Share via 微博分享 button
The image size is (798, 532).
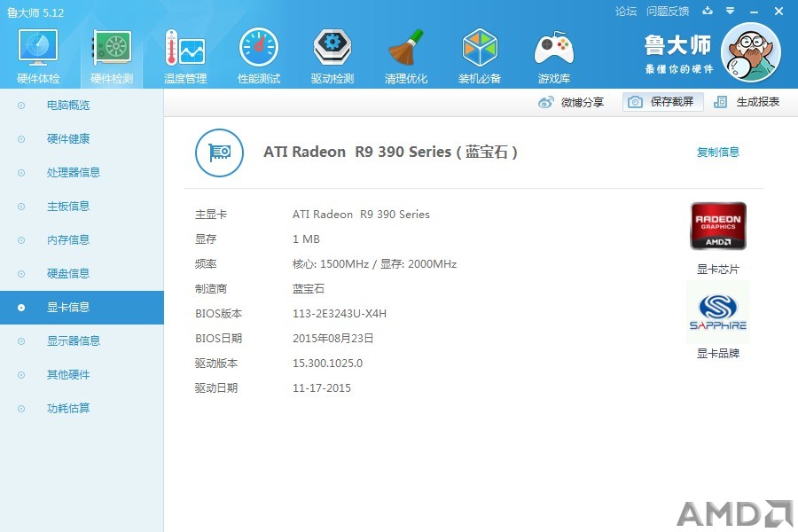[571, 102]
